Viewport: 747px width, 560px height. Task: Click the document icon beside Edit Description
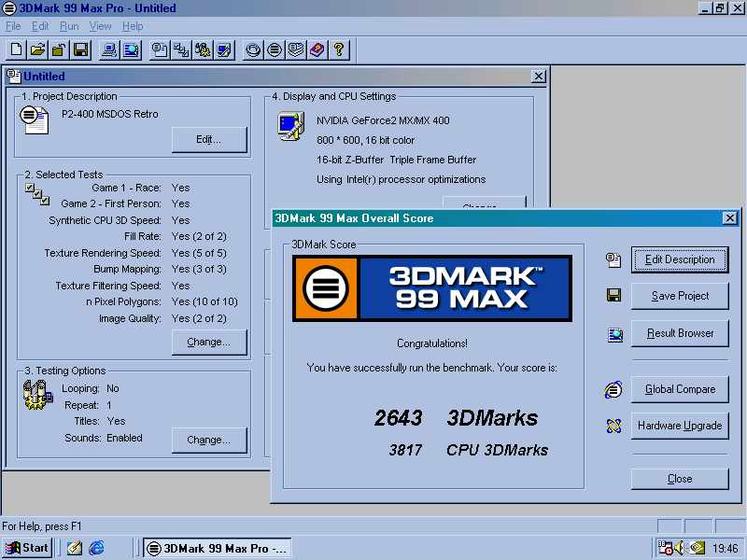click(613, 259)
